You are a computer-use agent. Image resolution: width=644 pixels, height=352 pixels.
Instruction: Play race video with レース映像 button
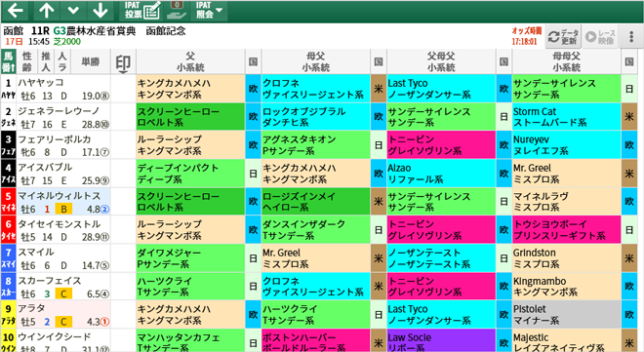pyautogui.click(x=601, y=37)
